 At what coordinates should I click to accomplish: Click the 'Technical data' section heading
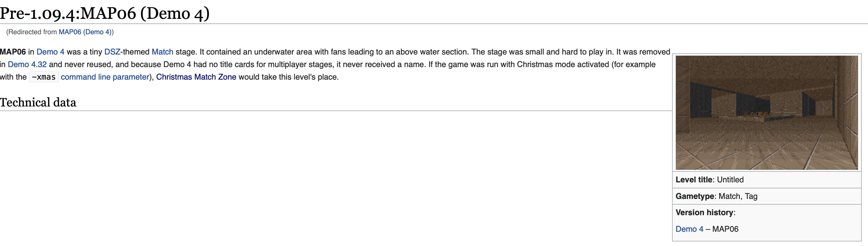pyautogui.click(x=38, y=102)
